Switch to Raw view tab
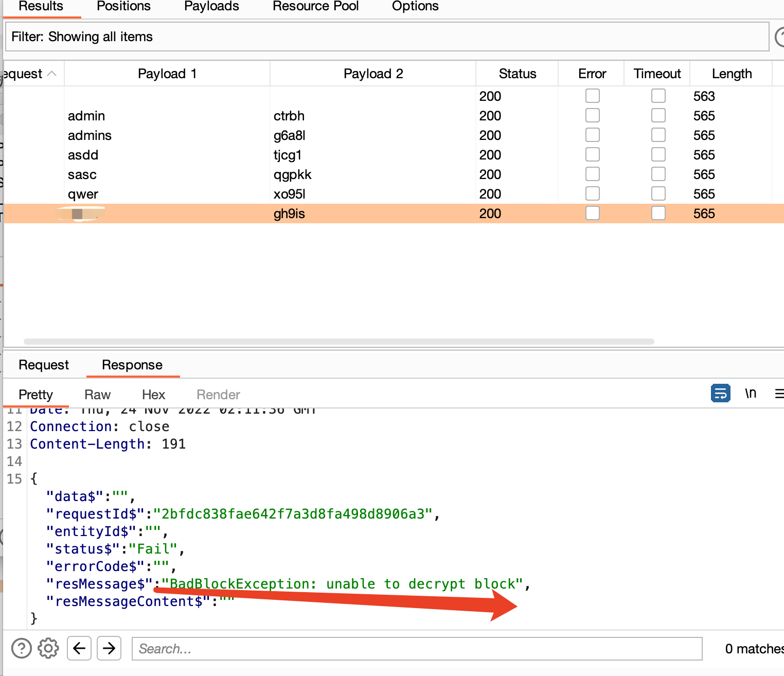Viewport: 784px width, 676px height. click(97, 395)
